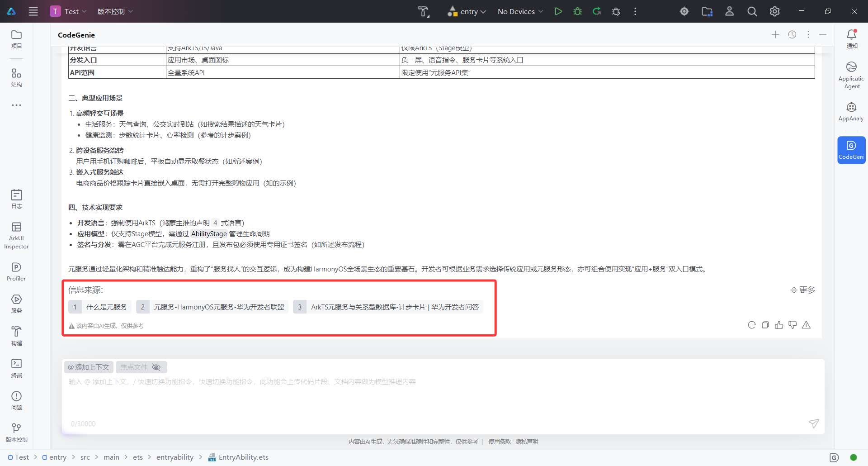Image resolution: width=868 pixels, height=466 pixels.
Task: Click the CodeGenie status bar icon
Action: [835, 457]
